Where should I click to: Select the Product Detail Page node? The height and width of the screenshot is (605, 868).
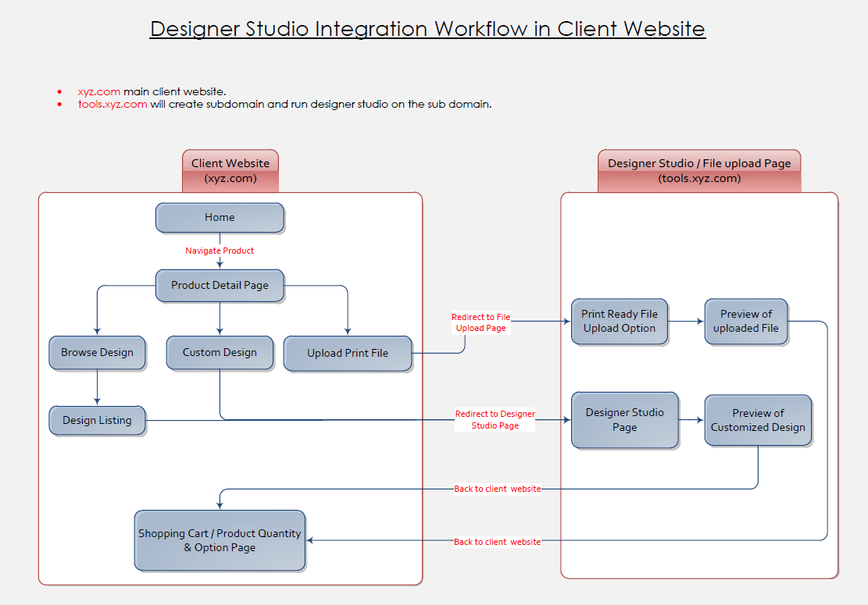coord(220,286)
